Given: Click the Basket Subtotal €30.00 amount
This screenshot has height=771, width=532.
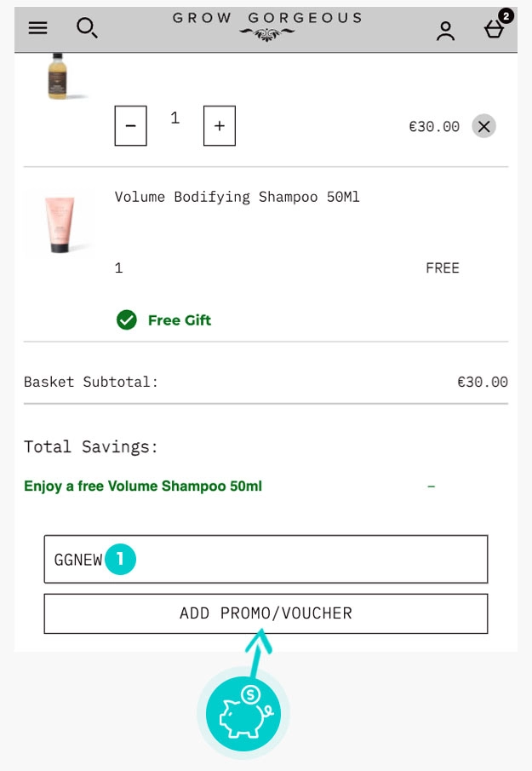Looking at the screenshot, I should coord(482,382).
